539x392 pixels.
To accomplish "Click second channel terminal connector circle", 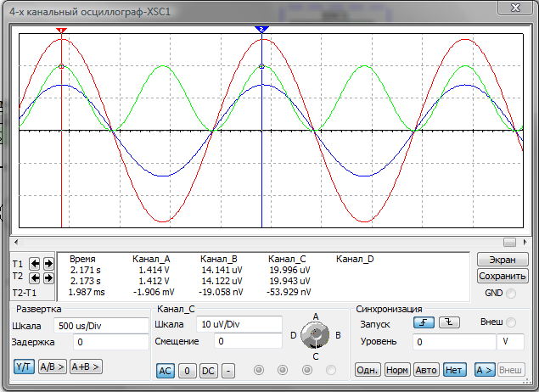I will click(283, 370).
